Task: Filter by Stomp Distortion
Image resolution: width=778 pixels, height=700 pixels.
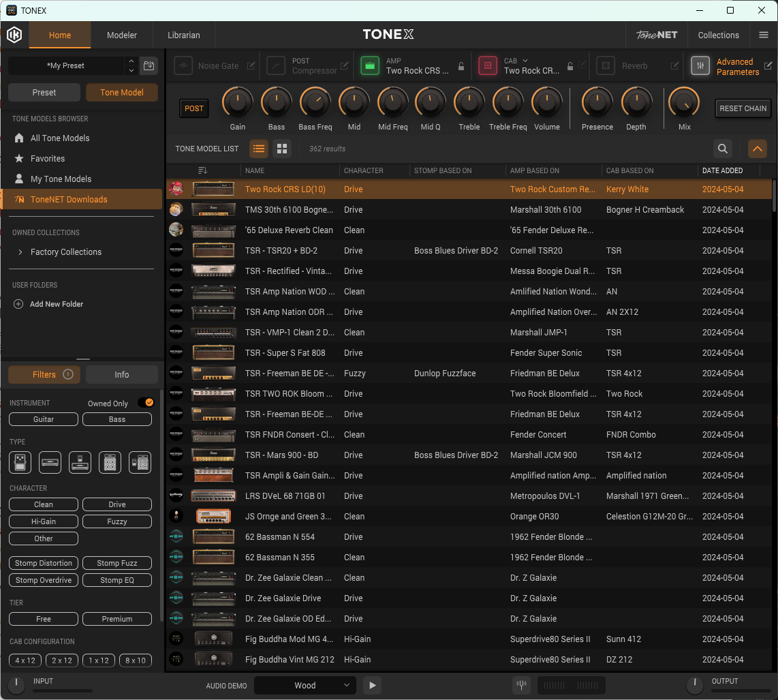Action: 44,563
